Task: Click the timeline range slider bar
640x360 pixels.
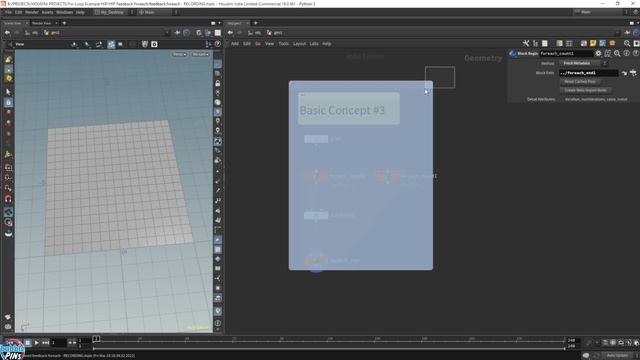Action: pyautogui.click(x=329, y=348)
